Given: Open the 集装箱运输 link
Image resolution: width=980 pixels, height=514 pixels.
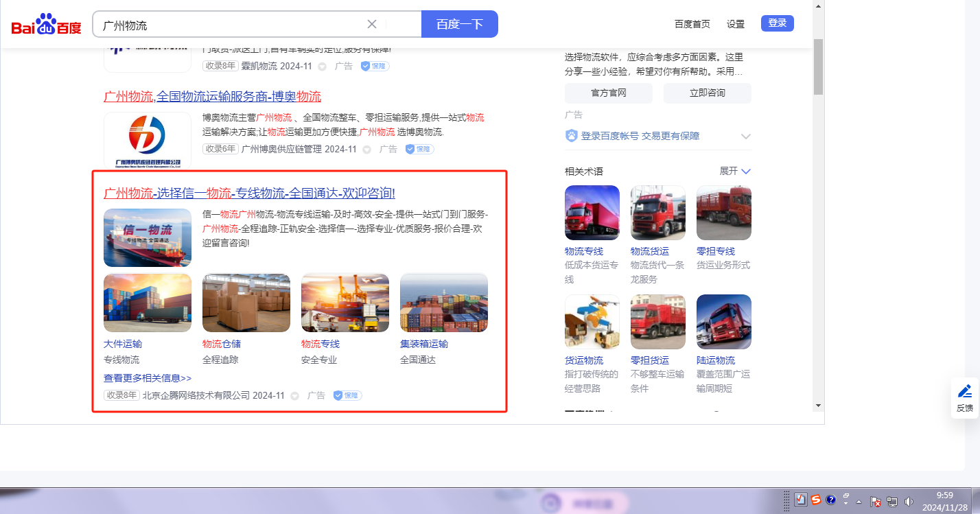Looking at the screenshot, I should [x=424, y=344].
